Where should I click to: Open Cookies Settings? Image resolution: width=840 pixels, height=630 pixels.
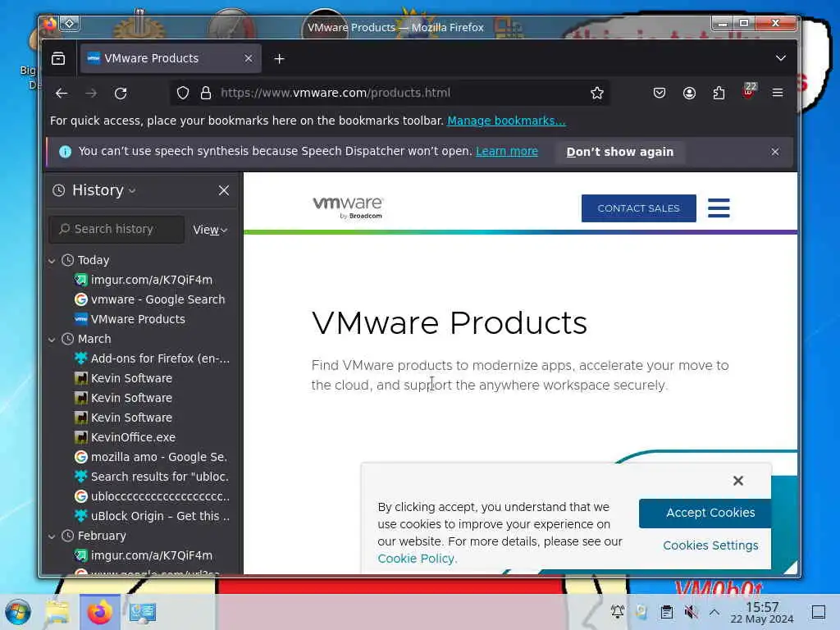[x=710, y=546]
